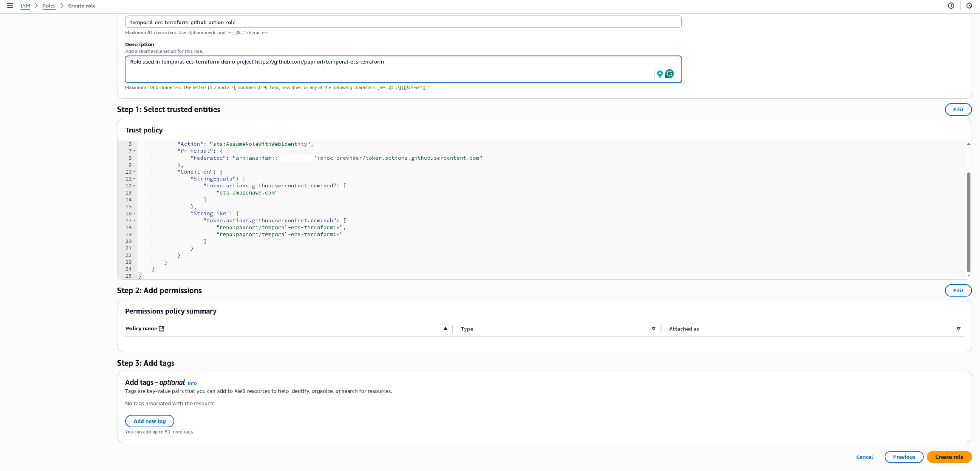Edit Step 1 trusted entities
Viewport: 980px width, 471px height.
(958, 109)
